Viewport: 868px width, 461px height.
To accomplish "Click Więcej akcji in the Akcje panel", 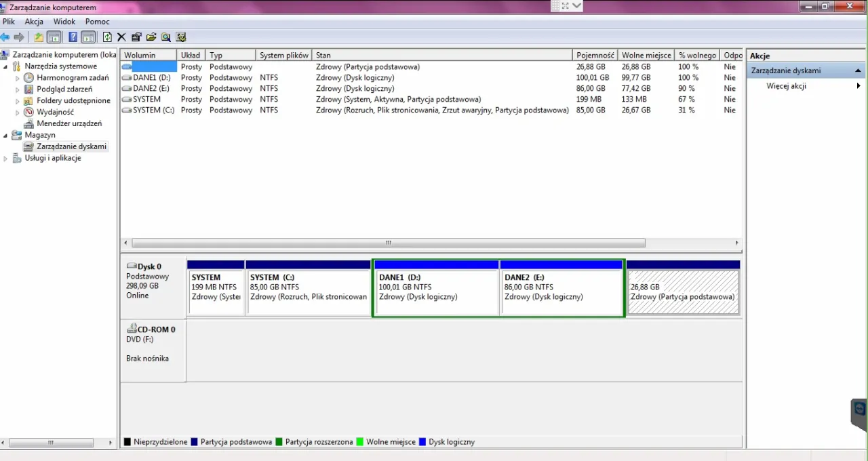I will pos(785,86).
